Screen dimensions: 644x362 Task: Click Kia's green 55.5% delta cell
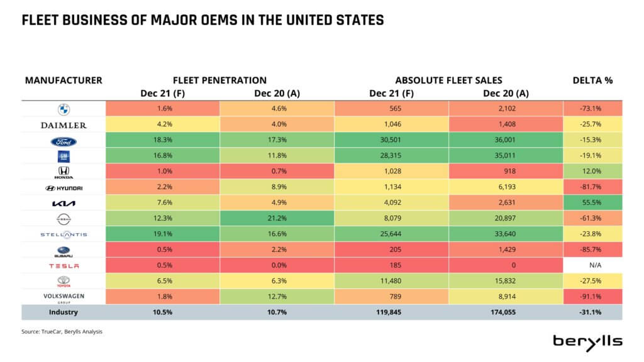coord(592,202)
